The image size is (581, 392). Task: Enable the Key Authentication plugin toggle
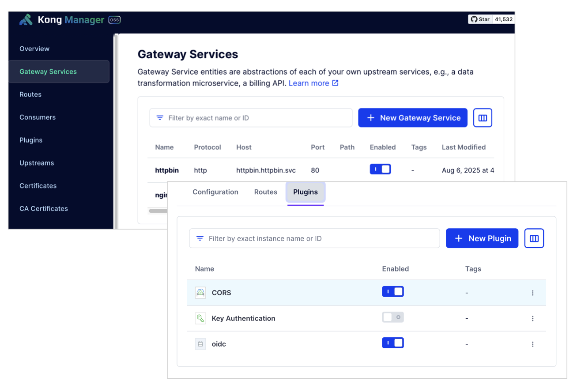pos(393,317)
